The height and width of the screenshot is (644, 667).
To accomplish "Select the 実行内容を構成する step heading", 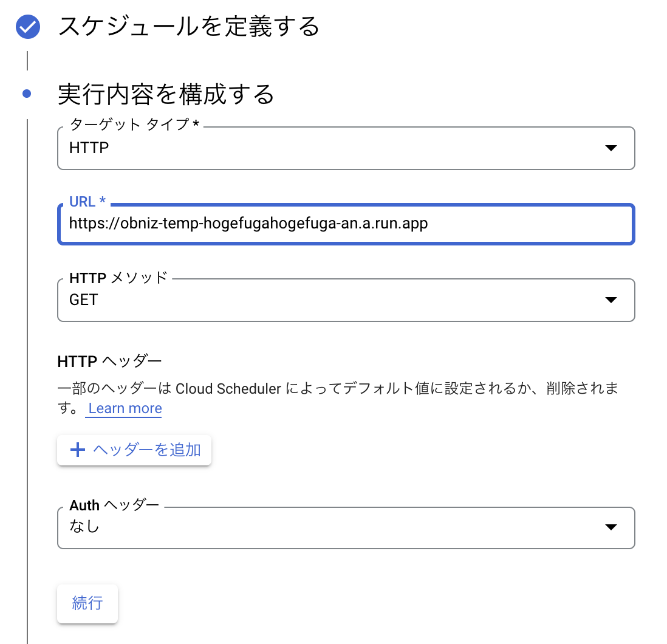I will 166,94.
